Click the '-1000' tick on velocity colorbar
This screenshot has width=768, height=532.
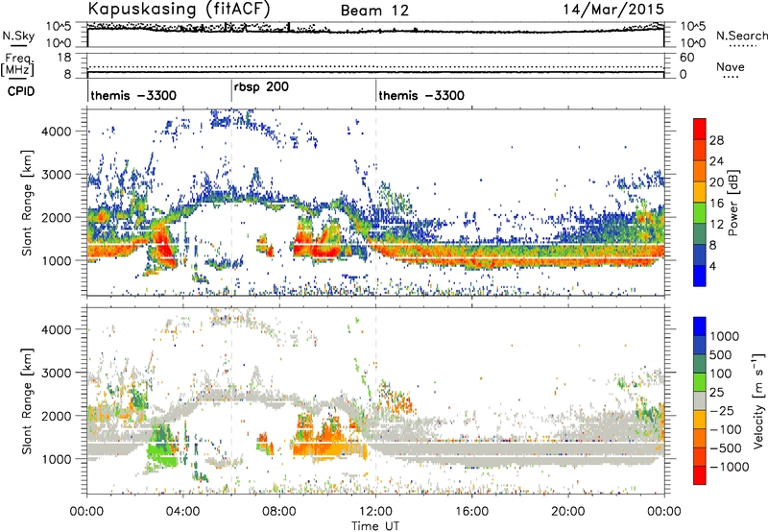pyautogui.click(x=729, y=467)
